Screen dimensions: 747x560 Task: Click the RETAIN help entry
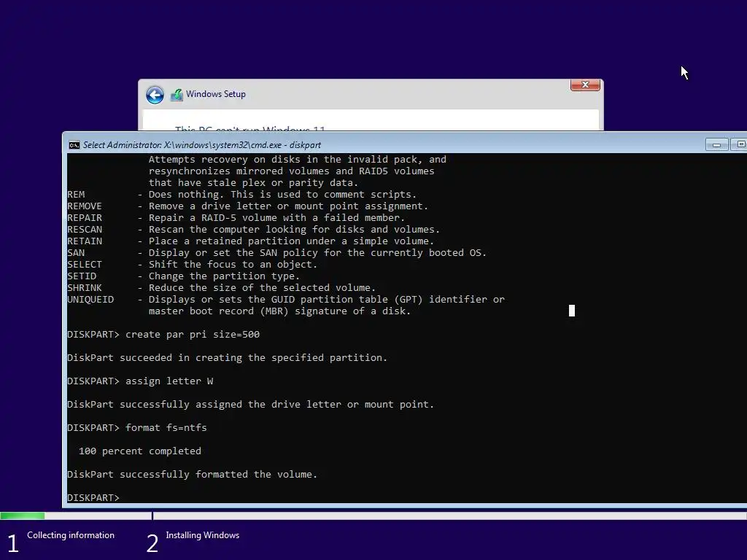tap(251, 241)
